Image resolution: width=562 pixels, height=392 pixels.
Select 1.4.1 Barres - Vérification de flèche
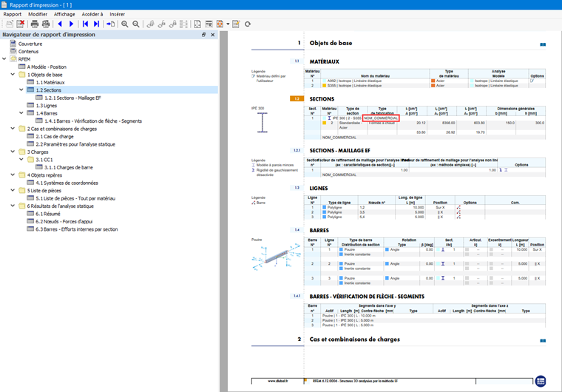pos(93,121)
